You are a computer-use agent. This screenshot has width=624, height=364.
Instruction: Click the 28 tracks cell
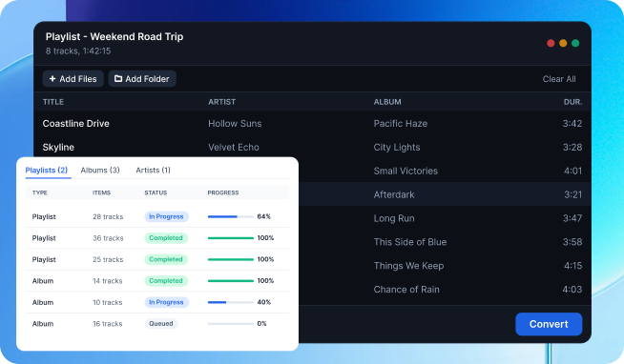[108, 217]
